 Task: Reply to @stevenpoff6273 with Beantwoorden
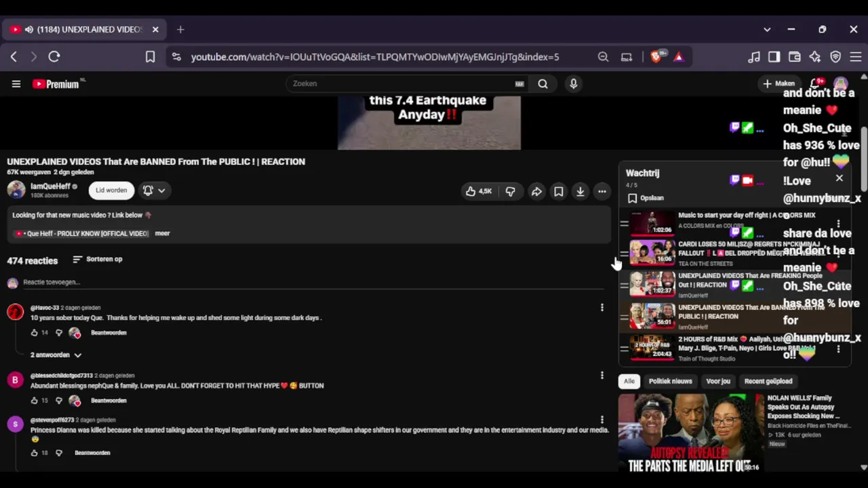coord(92,453)
